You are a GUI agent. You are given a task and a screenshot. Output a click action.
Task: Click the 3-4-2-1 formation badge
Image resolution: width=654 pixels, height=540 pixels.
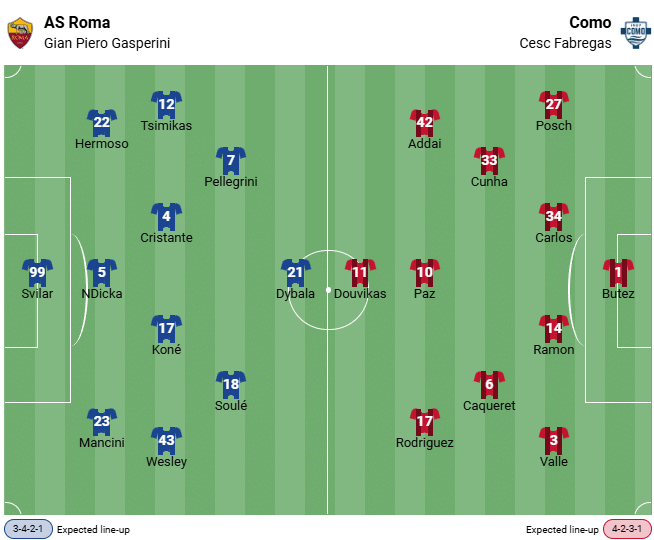(28, 529)
